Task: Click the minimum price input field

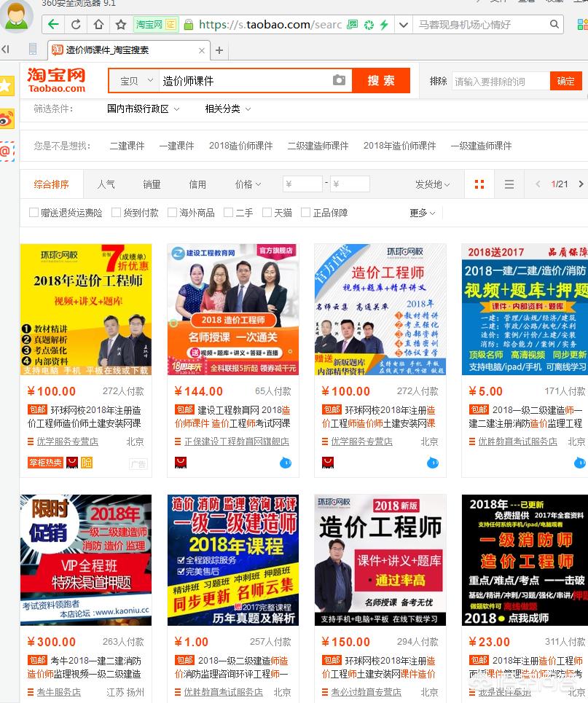Action: [302, 184]
